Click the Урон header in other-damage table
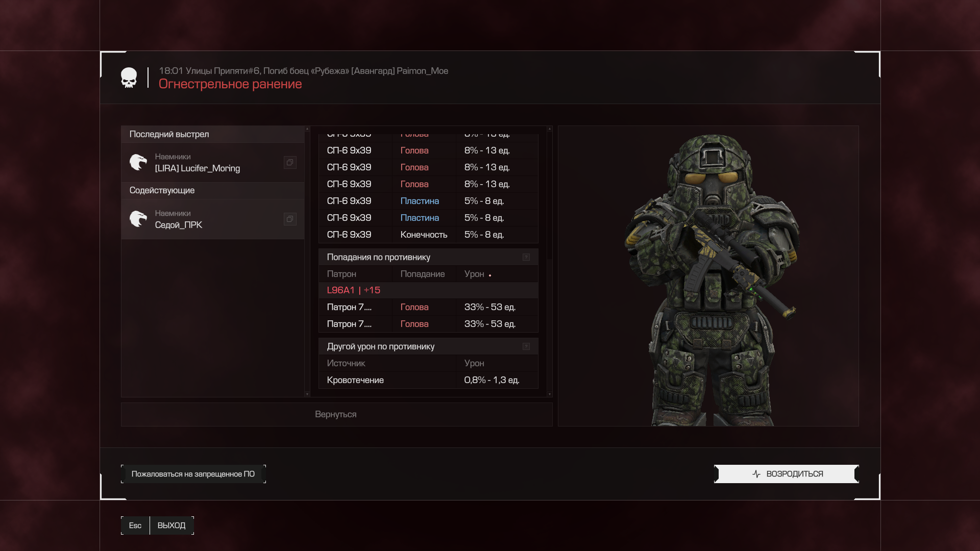The height and width of the screenshot is (551, 980). [x=474, y=363]
